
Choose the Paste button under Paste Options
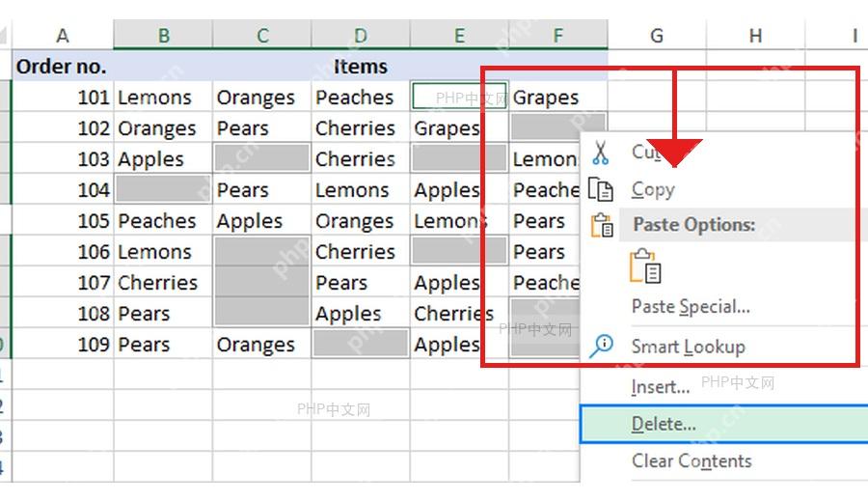645,265
